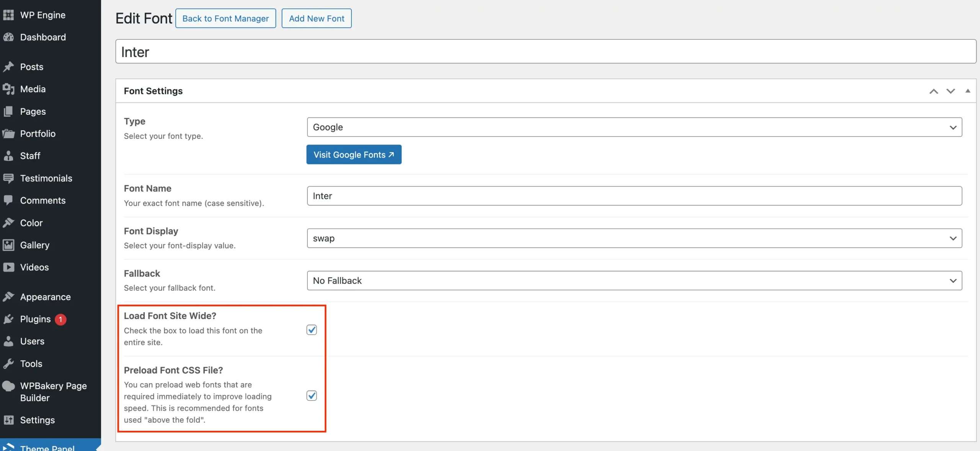This screenshot has width=980, height=451.
Task: Click the Portfolio folder icon
Action: [8, 134]
